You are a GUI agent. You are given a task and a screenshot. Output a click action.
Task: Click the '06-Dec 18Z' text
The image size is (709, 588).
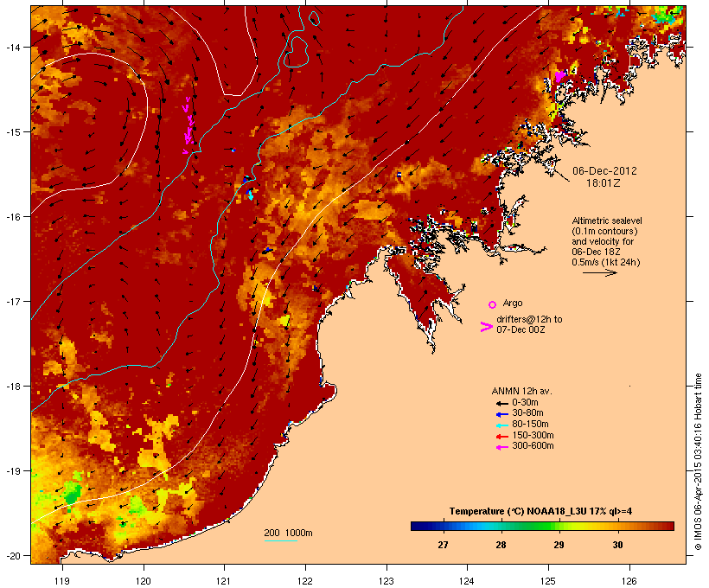tap(596, 252)
